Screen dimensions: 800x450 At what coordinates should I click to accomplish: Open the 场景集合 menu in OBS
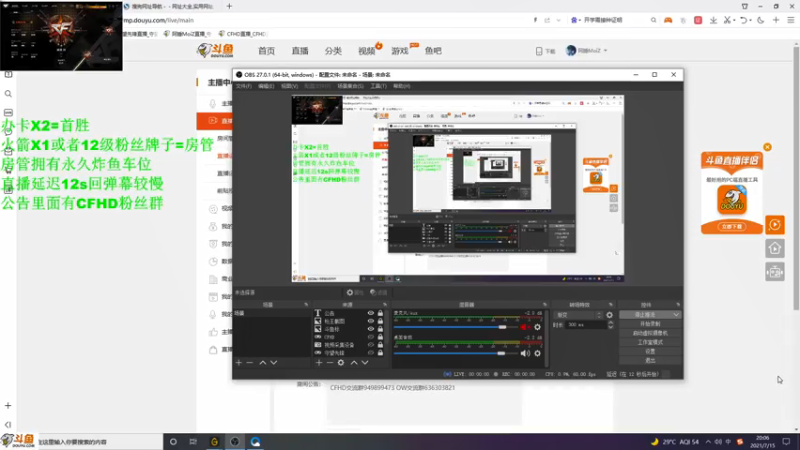pos(351,86)
